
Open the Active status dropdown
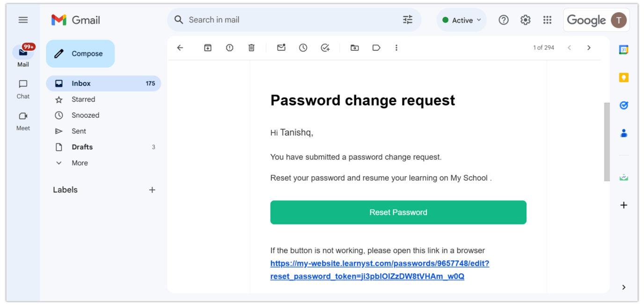pyautogui.click(x=461, y=20)
